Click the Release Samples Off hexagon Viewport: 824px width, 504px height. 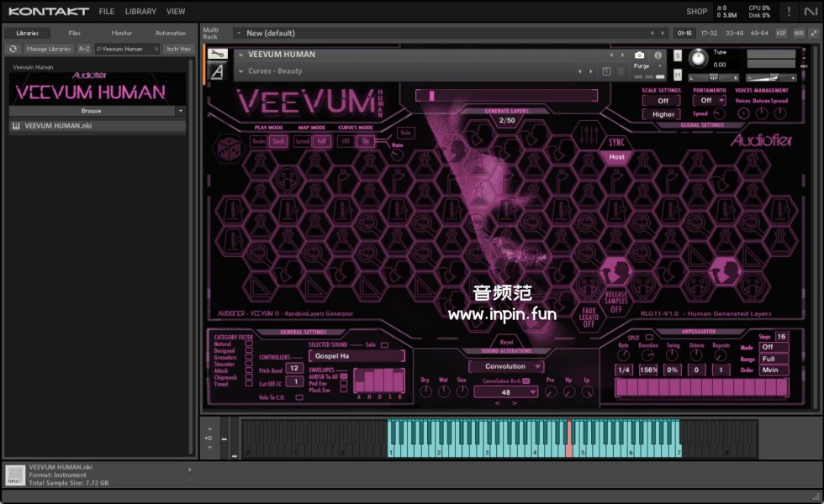point(615,302)
